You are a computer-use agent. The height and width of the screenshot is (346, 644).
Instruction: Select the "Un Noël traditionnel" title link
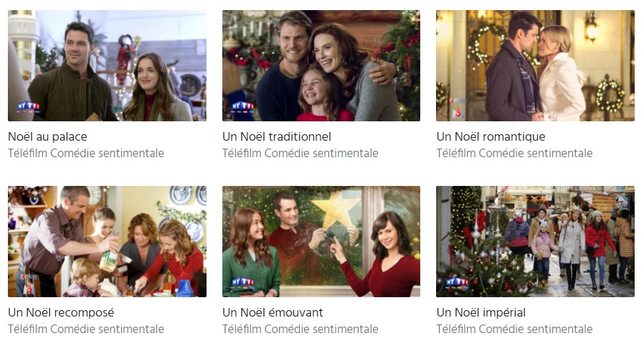click(x=277, y=136)
